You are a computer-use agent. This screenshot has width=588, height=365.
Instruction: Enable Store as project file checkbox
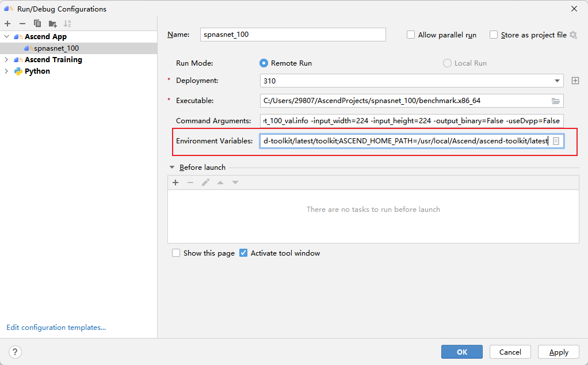click(x=494, y=35)
